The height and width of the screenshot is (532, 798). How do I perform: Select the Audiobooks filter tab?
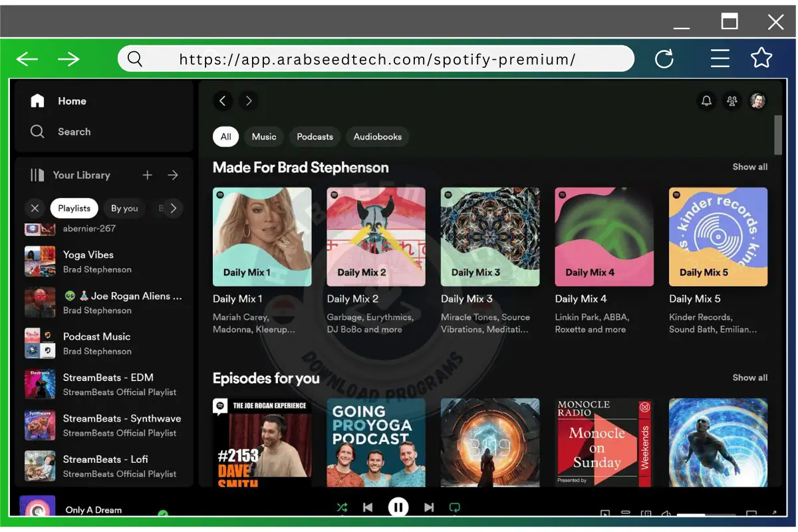coord(377,137)
